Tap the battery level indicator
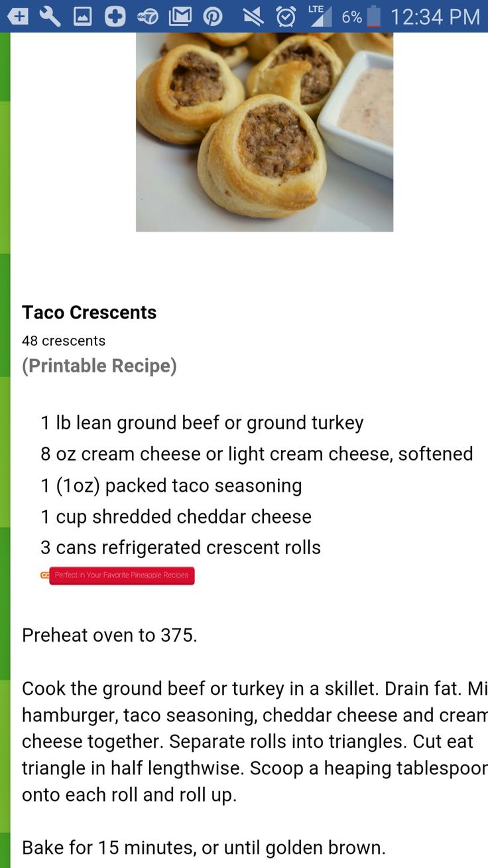 (374, 16)
